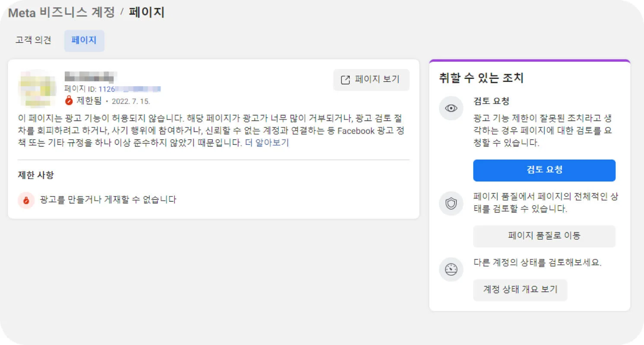Open 계정 상태 개요 보기 button
The image size is (644, 345).
point(520,290)
